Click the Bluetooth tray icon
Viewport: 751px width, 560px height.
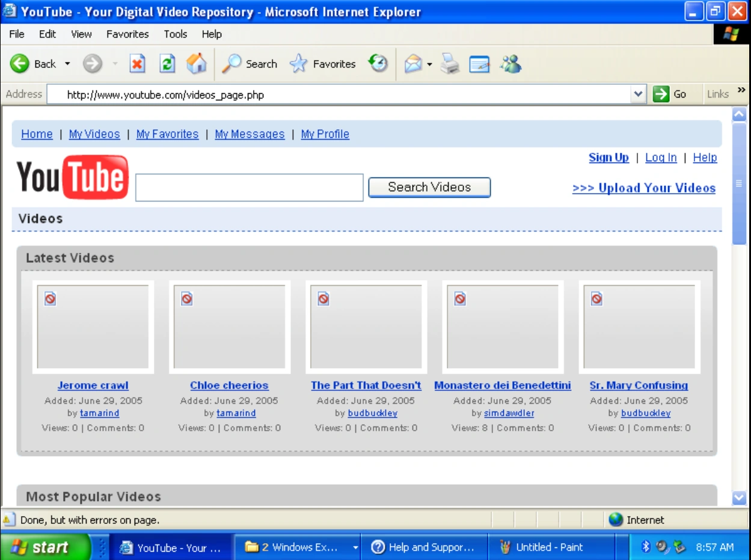[646, 547]
